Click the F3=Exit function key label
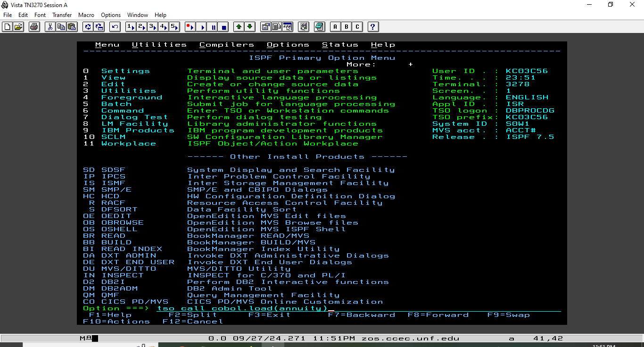 pyautogui.click(x=269, y=315)
